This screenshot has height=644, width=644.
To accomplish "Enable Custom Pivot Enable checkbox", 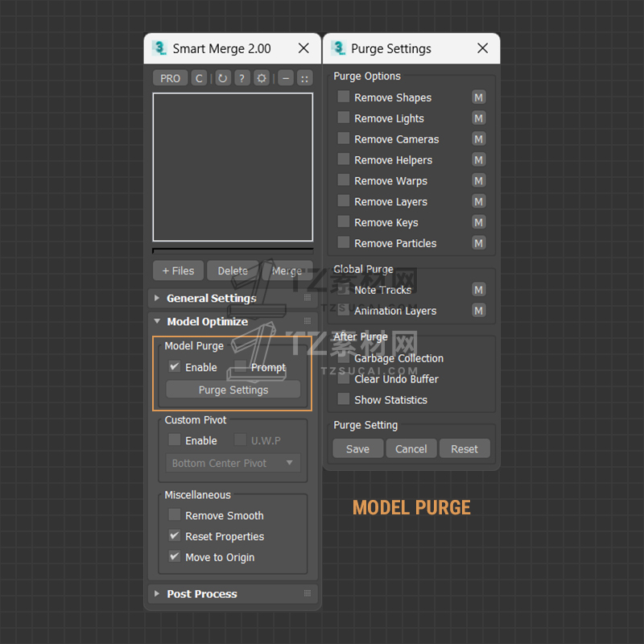I will (x=175, y=440).
